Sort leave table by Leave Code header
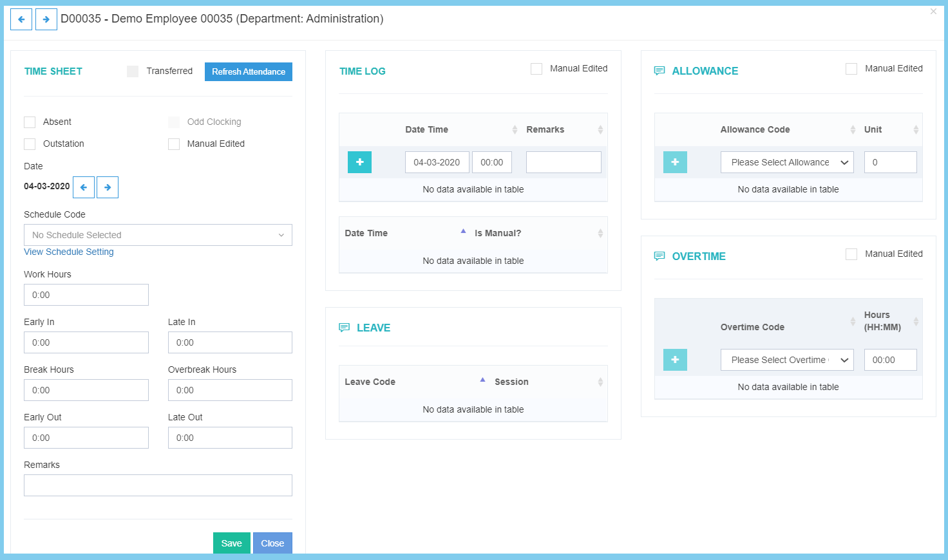Screen dimensions: 948x560 (370, 382)
